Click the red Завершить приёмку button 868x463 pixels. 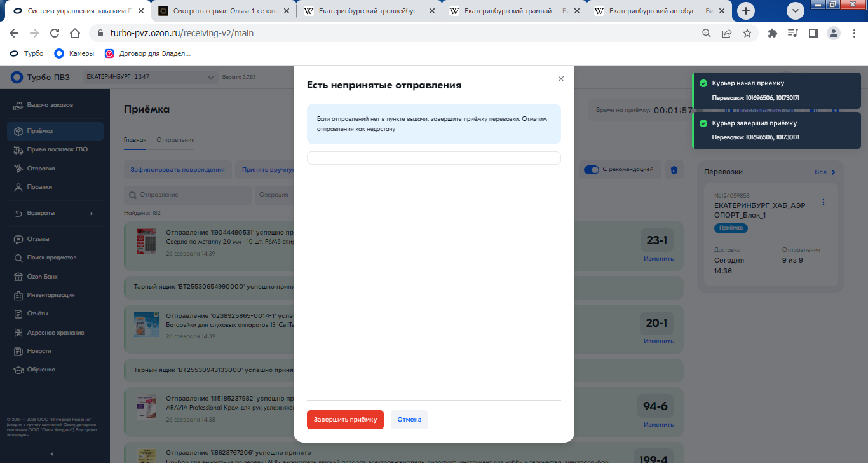(345, 420)
